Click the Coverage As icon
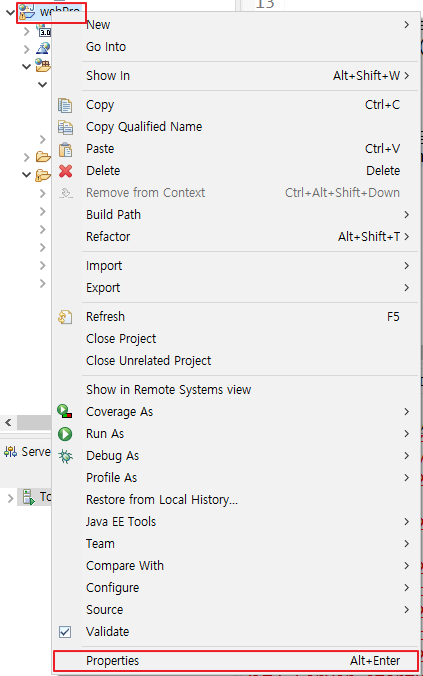The height and width of the screenshot is (676, 423). 65,411
